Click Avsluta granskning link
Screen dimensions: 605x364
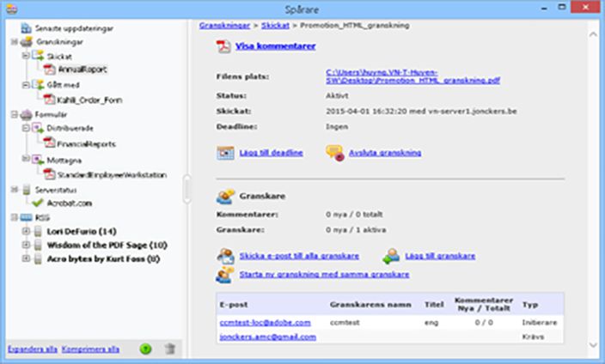(385, 153)
